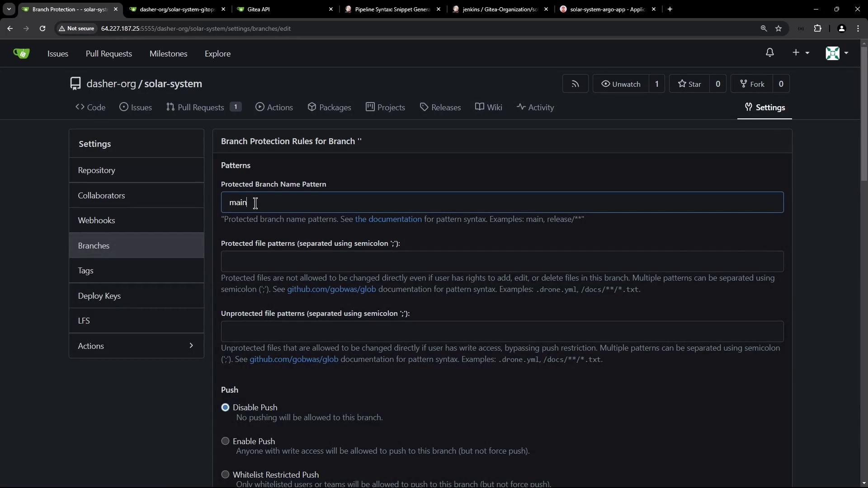Reload the page with the refresh icon
The width and height of the screenshot is (868, 488).
tap(42, 28)
